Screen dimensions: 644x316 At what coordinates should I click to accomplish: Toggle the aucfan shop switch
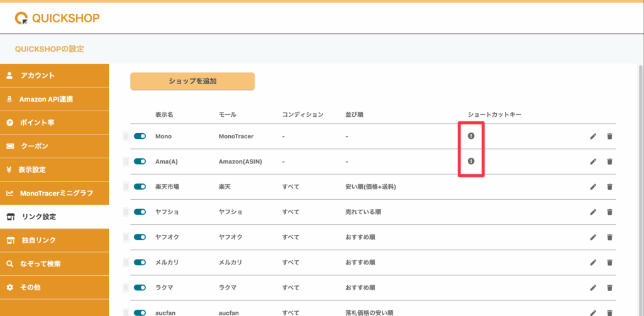click(x=140, y=313)
